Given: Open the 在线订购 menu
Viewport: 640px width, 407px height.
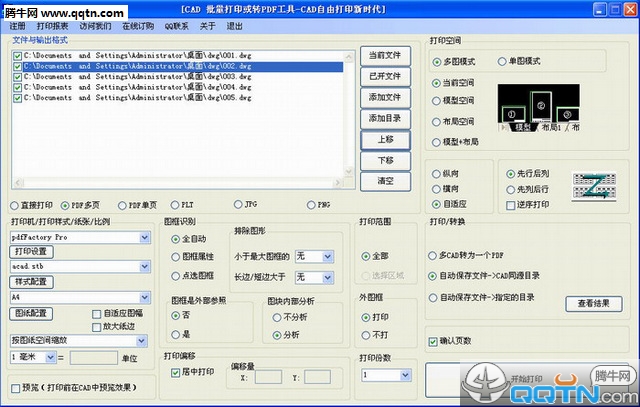Looking at the screenshot, I should 138,26.
